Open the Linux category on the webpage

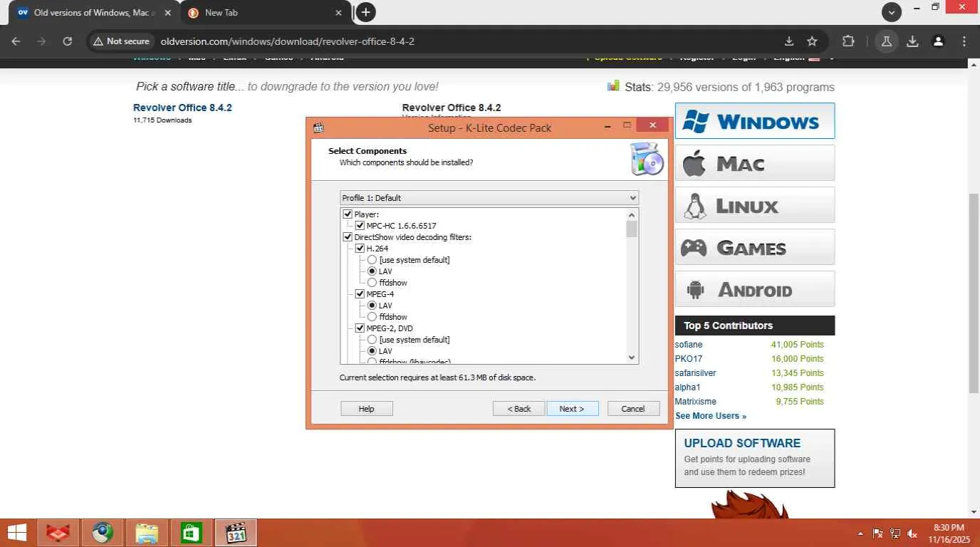coord(755,205)
